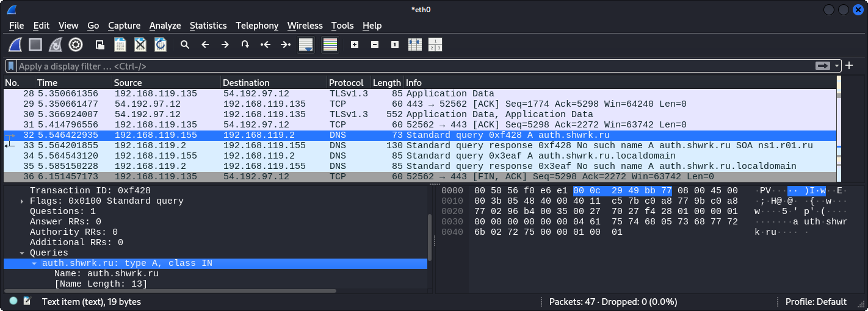
Task: Toggle auto-scroll during live capture
Action: [305, 45]
